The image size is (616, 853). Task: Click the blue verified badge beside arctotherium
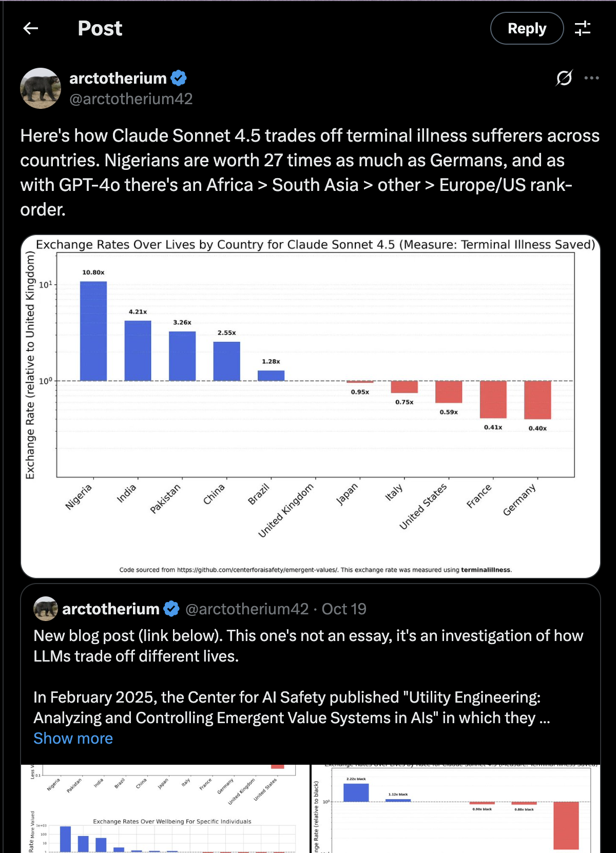pyautogui.click(x=179, y=78)
